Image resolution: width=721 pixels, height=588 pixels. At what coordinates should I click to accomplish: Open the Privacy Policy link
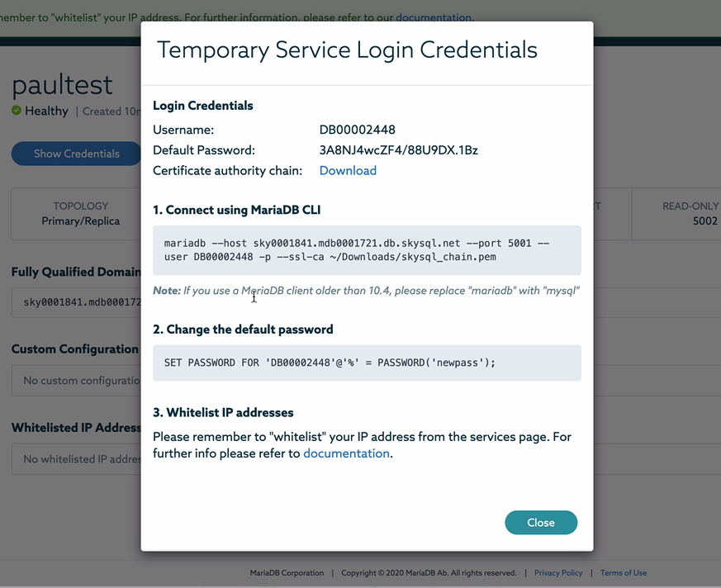(x=558, y=572)
